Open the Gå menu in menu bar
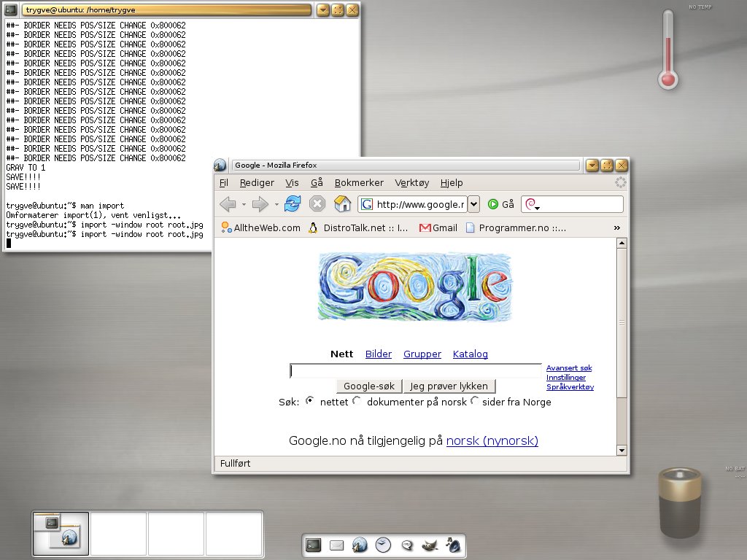 317,183
